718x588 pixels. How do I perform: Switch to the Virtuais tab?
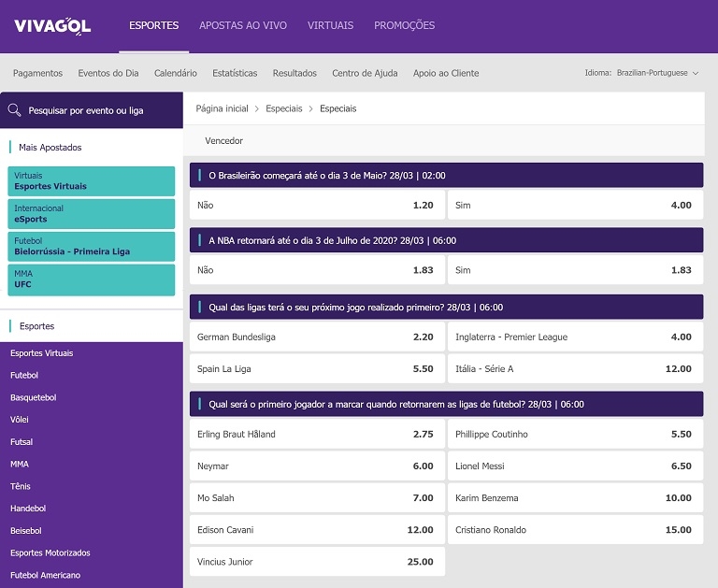(x=330, y=25)
